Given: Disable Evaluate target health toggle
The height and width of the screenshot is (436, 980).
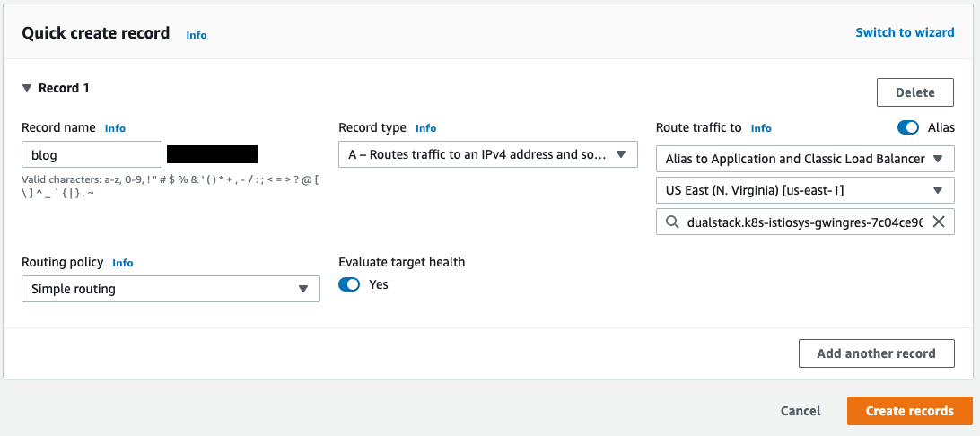Looking at the screenshot, I should click(x=349, y=285).
